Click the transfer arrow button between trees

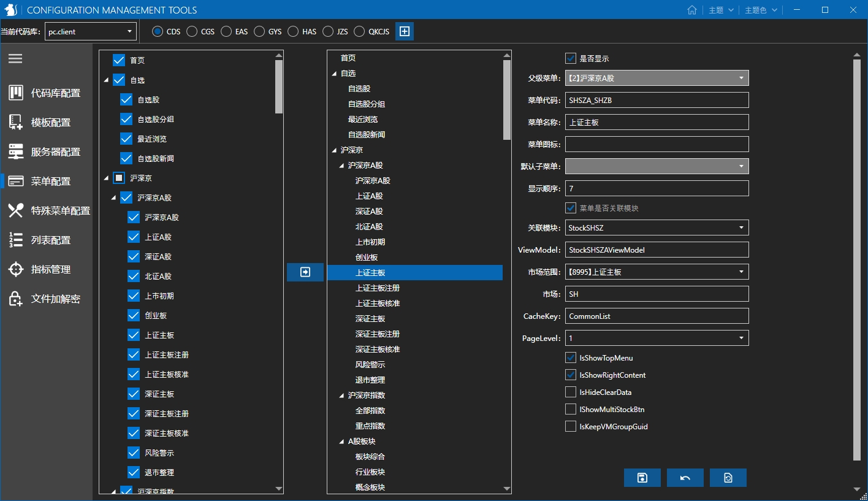tap(305, 272)
